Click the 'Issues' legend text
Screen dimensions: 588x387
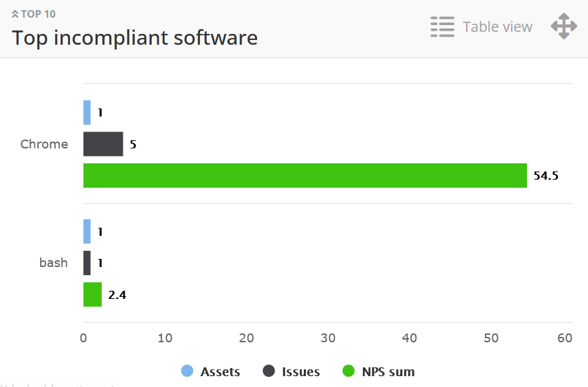click(x=300, y=371)
